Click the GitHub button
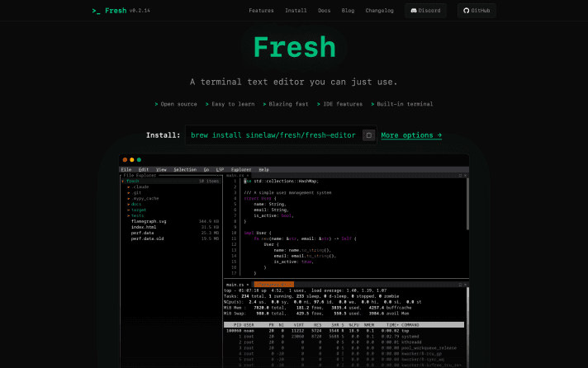The height and width of the screenshot is (368, 588). tap(477, 11)
